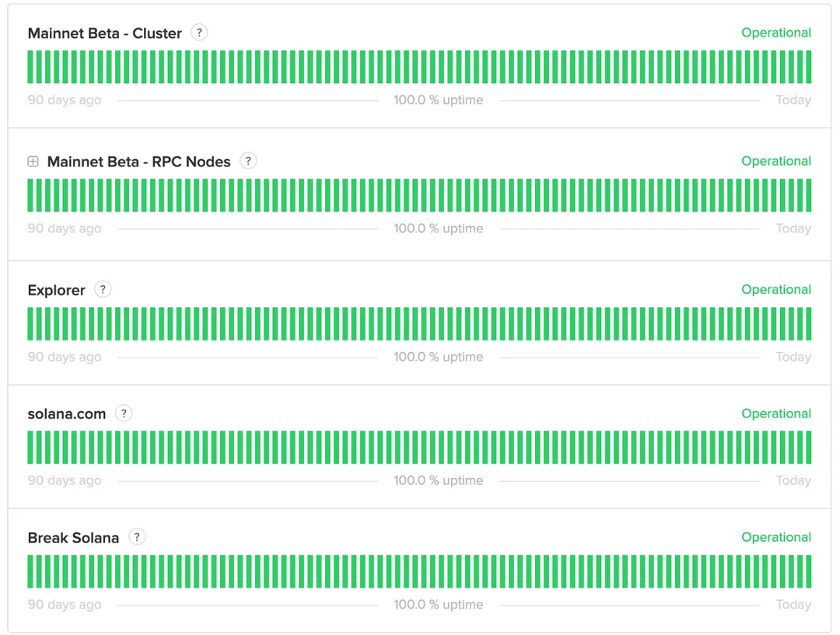Click '90 days ago' label under Explorer chart
Image resolution: width=840 pixels, height=635 pixels.
[65, 357]
